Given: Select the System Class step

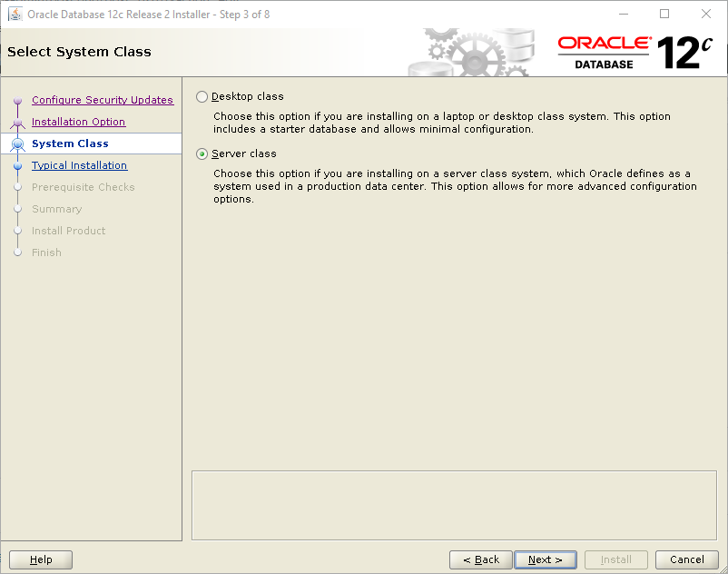Looking at the screenshot, I should pyautogui.click(x=70, y=143).
